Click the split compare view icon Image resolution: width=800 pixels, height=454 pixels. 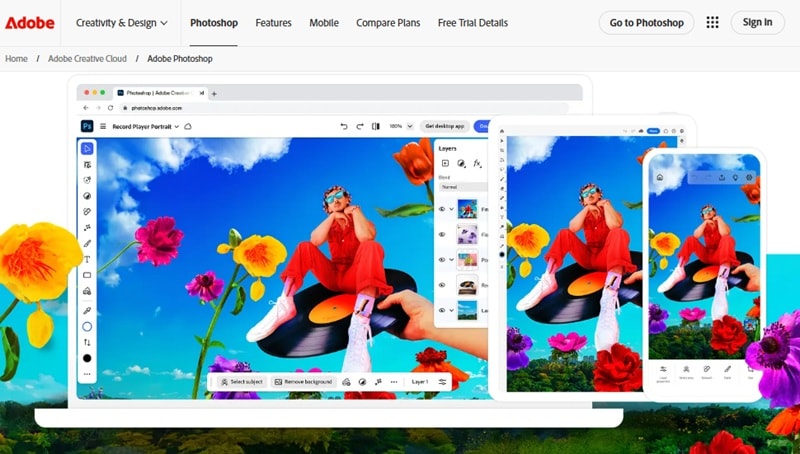coord(376,126)
